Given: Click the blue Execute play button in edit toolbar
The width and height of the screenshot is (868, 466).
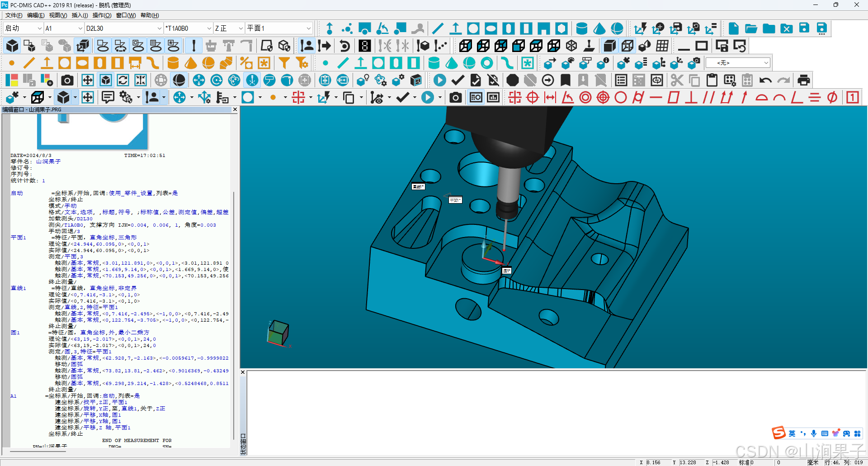Looking at the screenshot, I should [439, 80].
